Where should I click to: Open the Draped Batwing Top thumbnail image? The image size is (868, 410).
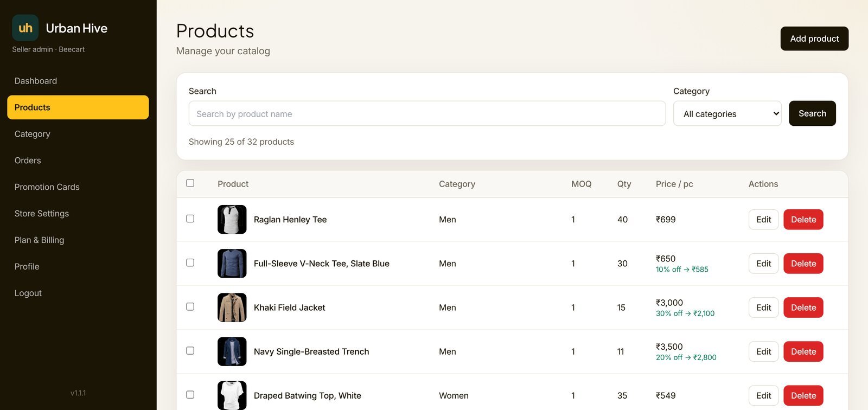pos(232,395)
